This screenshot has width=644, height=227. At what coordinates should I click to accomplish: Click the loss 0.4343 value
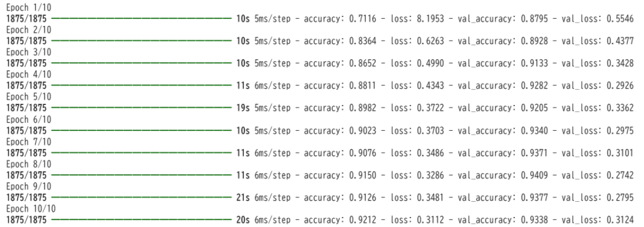point(430,86)
